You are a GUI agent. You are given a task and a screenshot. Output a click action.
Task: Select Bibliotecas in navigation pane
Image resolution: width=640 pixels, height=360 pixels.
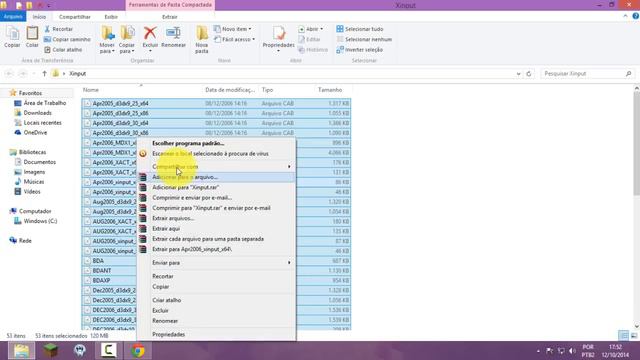pos(28,152)
